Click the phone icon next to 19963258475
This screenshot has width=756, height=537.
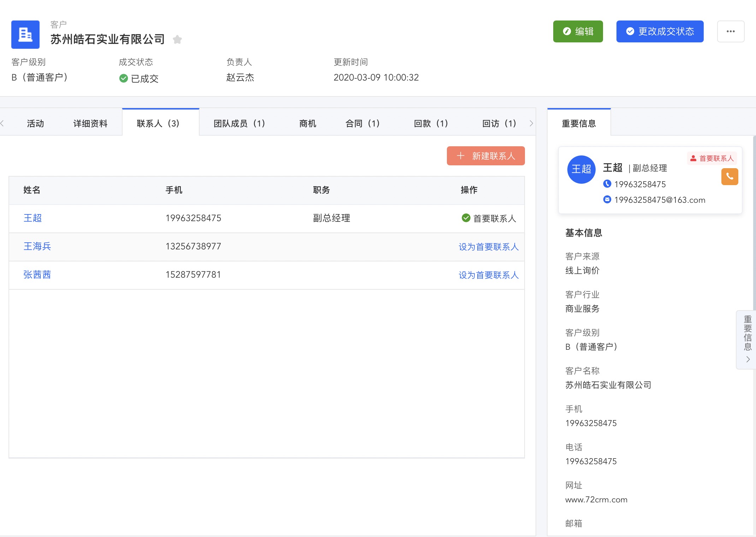tap(607, 184)
